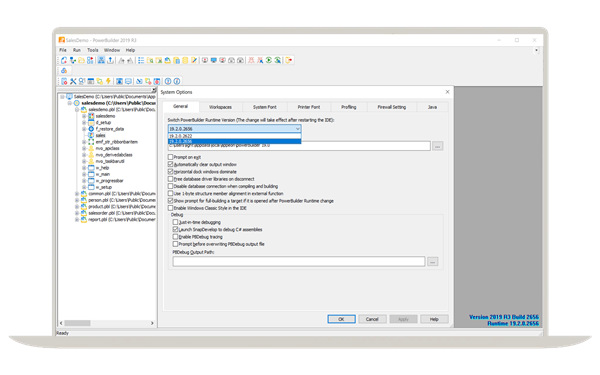Viewport: 600px width, 375px height.
Task: Expand the nvo_taskbarutil tree node
Action: 84,161
